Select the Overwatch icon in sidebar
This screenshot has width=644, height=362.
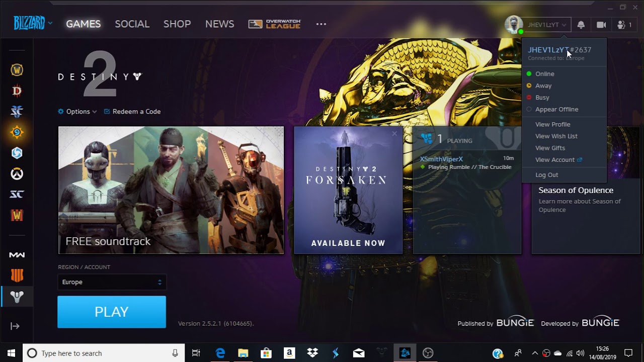click(17, 174)
